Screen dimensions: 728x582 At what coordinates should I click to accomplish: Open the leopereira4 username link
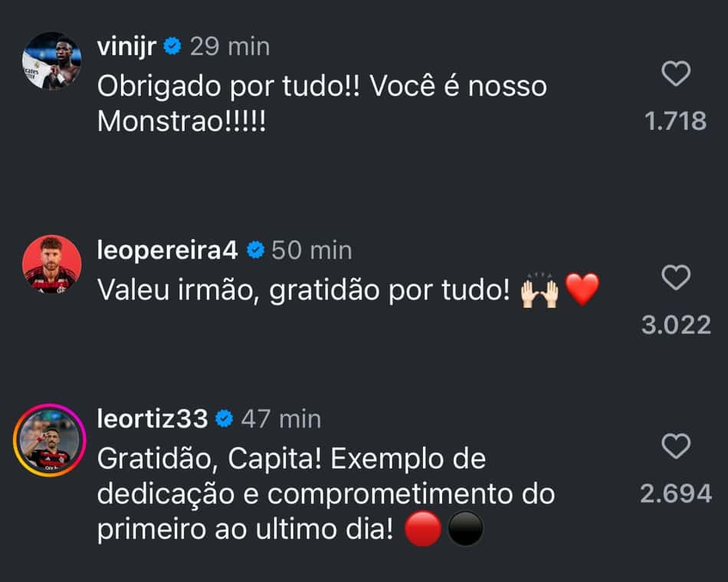[167, 250]
